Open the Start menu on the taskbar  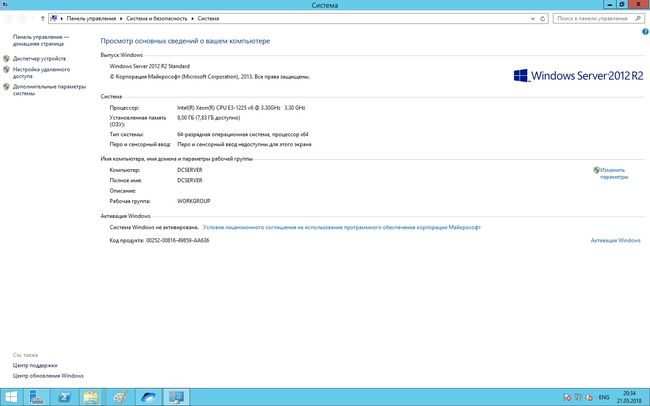pyautogui.click(x=11, y=397)
